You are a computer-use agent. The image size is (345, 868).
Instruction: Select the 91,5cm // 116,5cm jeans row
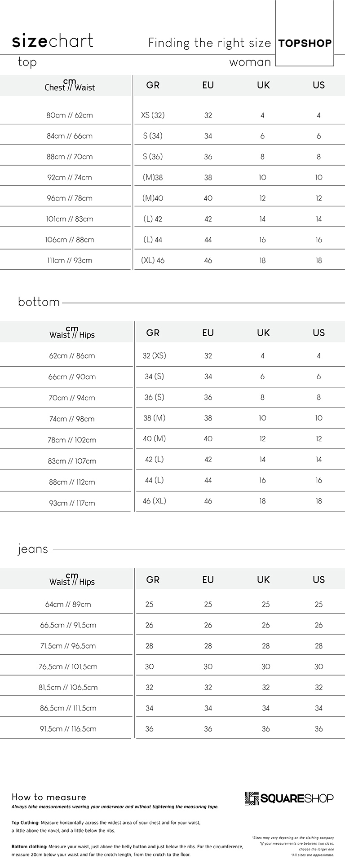pos(172,729)
